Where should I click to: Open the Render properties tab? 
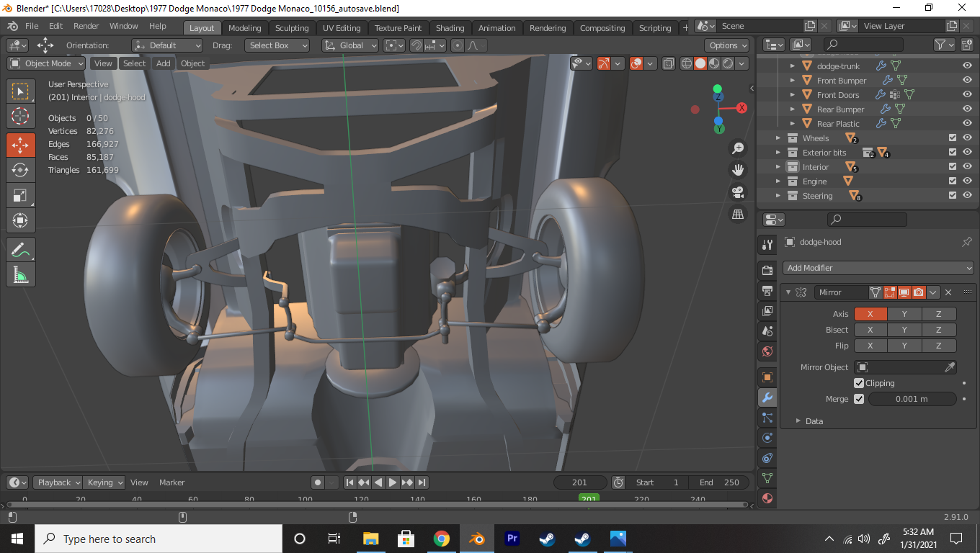[767, 271]
